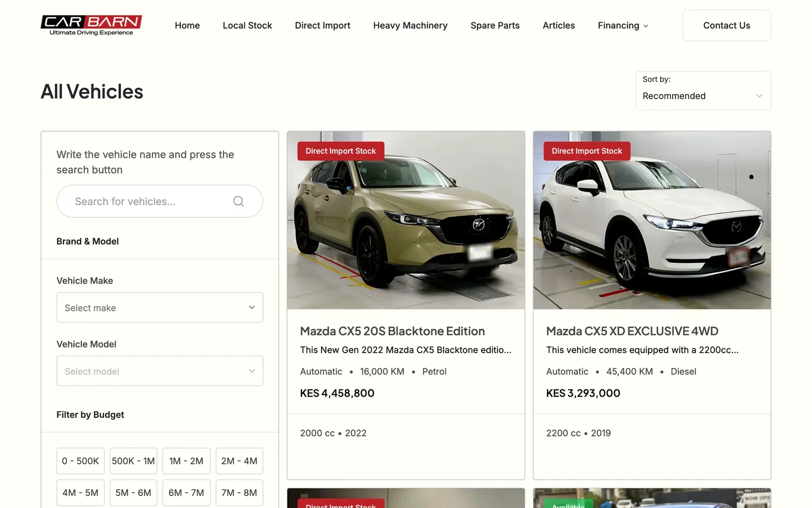Click the Petrol fuel label
This screenshot has height=508, width=812.
point(434,371)
